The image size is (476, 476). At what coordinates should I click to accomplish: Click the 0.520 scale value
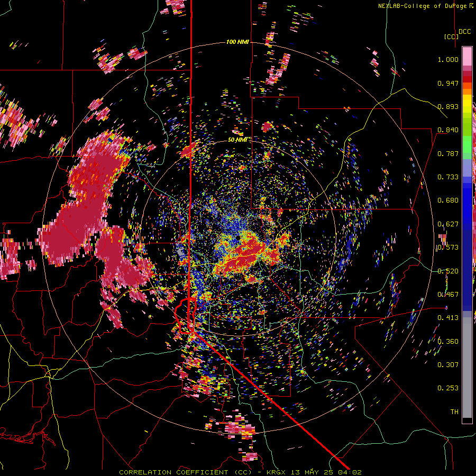point(448,271)
